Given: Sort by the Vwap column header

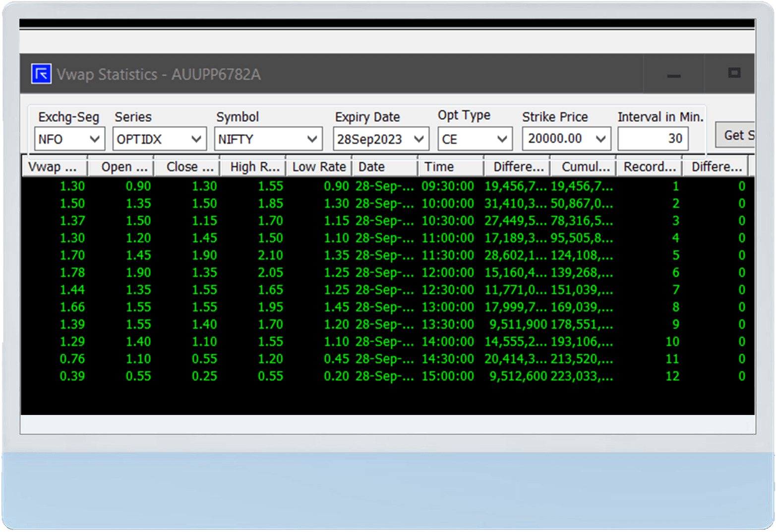Looking at the screenshot, I should pos(54,167).
